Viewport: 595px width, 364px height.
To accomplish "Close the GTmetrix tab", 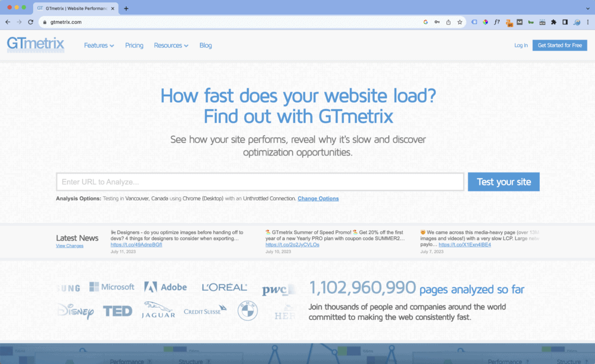I will (x=113, y=8).
